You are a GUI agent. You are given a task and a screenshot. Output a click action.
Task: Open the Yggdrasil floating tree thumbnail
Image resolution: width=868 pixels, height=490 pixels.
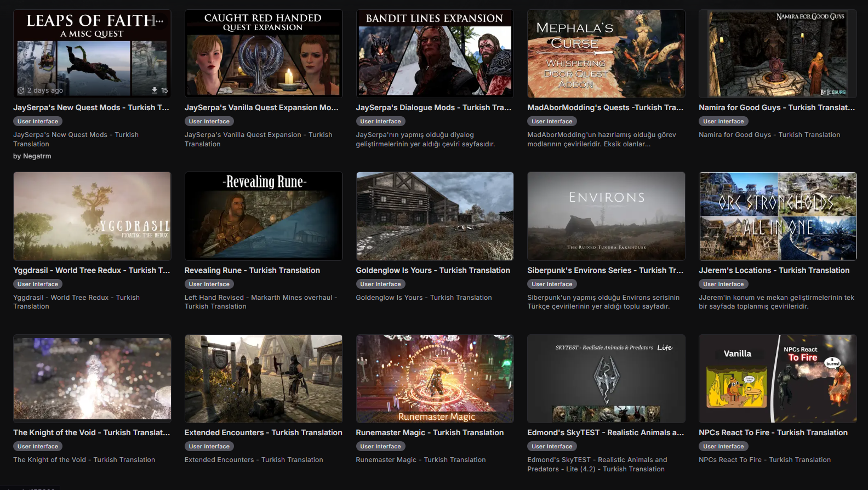coord(92,216)
